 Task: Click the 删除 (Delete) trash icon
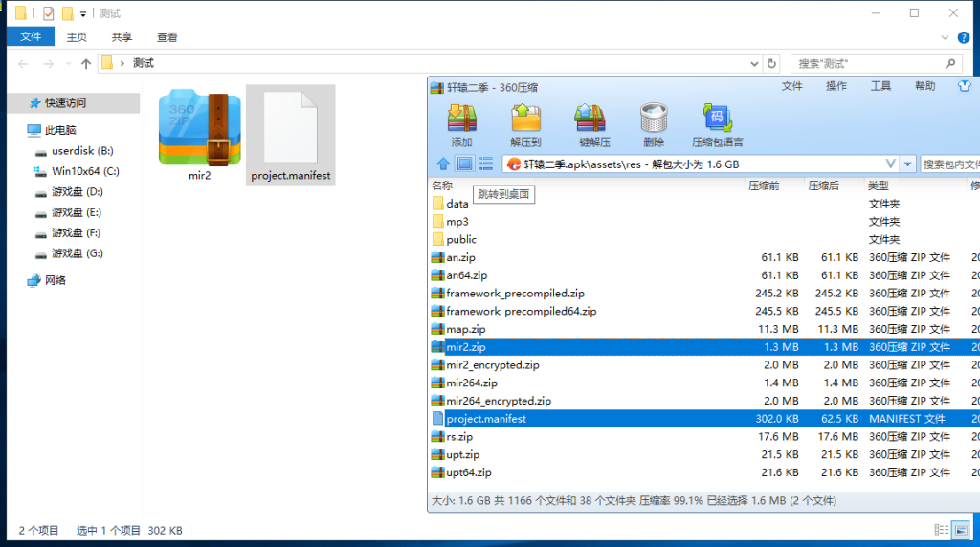click(x=654, y=124)
